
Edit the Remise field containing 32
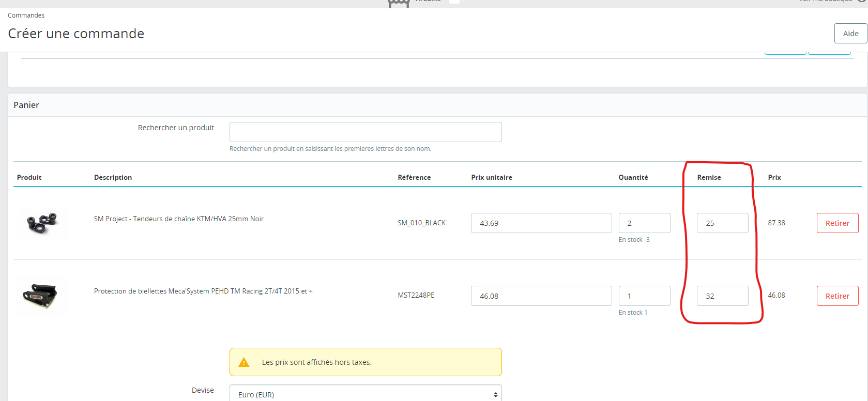pos(722,296)
